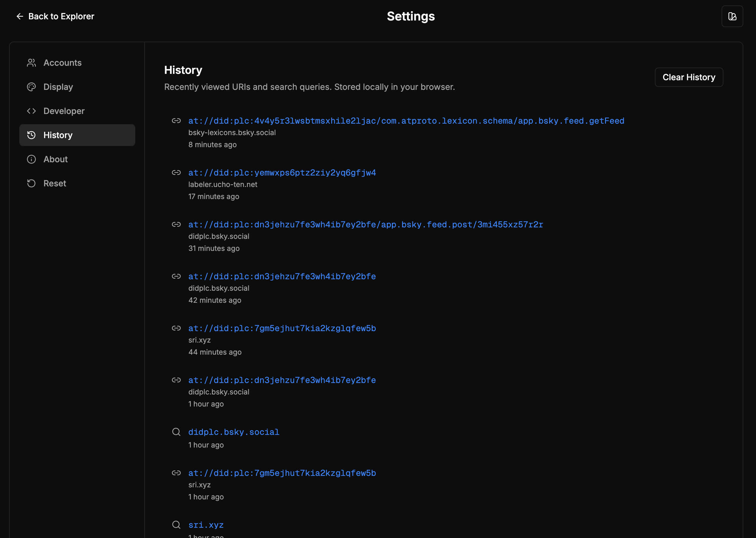The image size is (756, 538).
Task: Click the Accounts people icon in sidebar
Action: point(31,63)
